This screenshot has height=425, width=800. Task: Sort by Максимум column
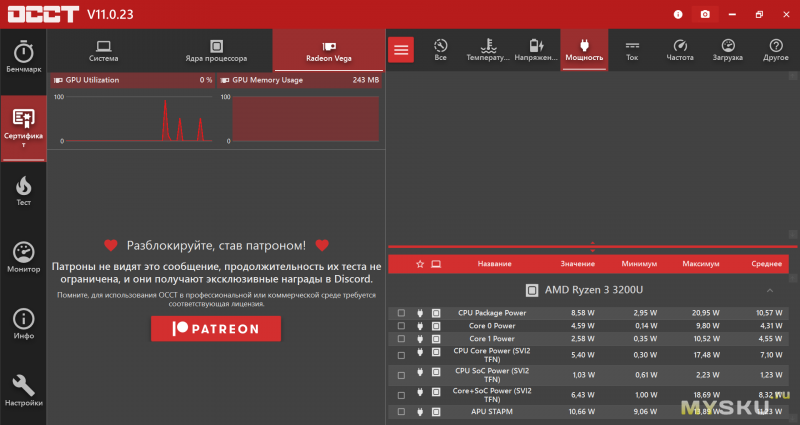click(701, 264)
